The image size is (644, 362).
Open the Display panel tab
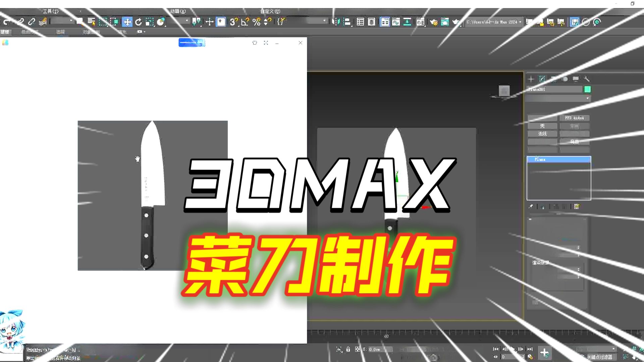(x=576, y=79)
